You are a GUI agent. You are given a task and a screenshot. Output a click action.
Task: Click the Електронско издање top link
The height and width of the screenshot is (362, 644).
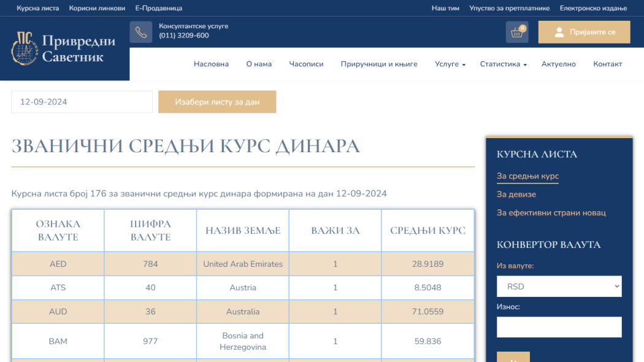pyautogui.click(x=593, y=8)
